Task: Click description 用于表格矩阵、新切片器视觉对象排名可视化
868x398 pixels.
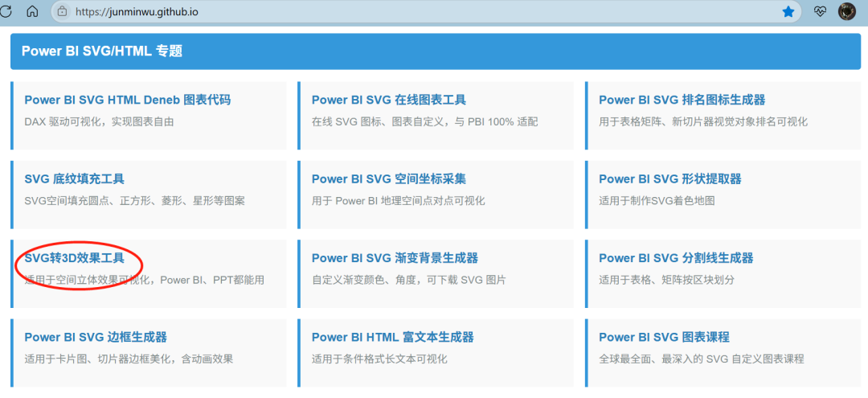Action: pos(703,121)
